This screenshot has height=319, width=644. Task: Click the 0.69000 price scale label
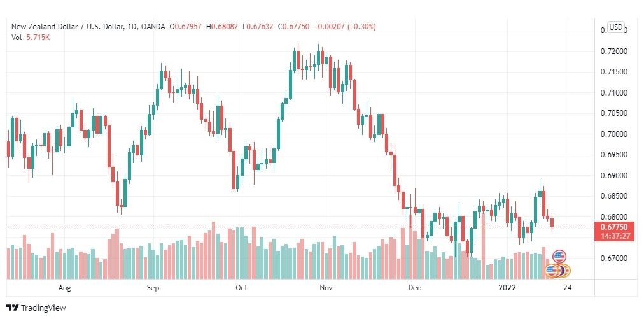613,176
